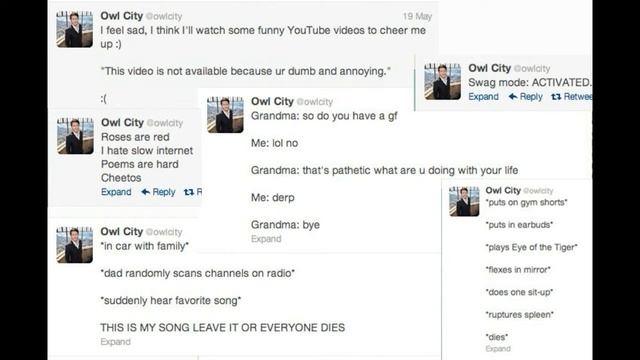640x360 pixels.
Task: Open the avatar on the Swag mode tweet
Action: (443, 82)
